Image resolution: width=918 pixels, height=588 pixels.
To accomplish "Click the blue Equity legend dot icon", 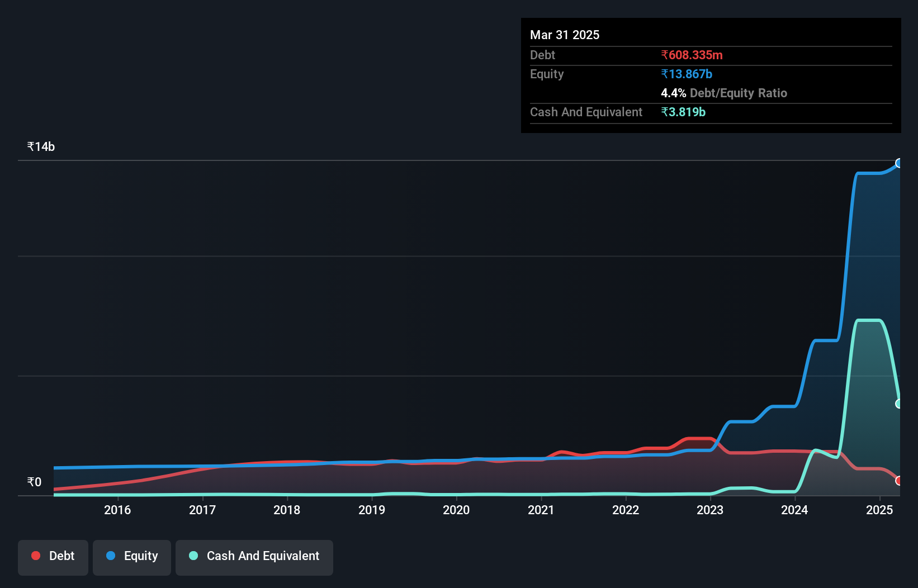I will [111, 557].
